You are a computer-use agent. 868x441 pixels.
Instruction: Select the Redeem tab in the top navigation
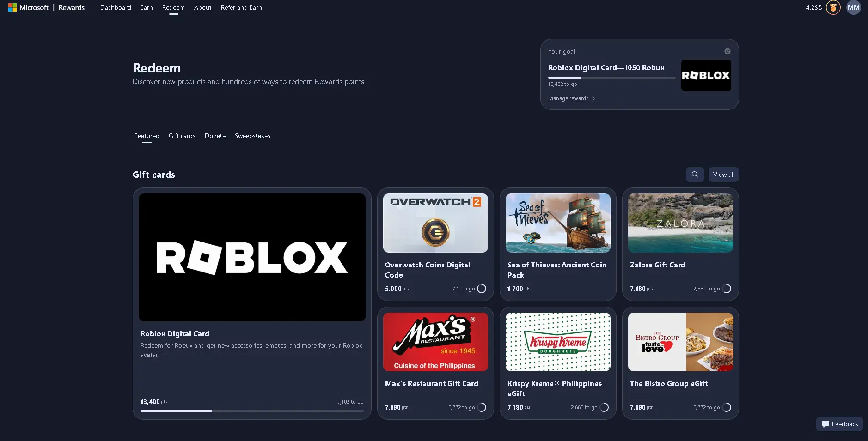(173, 7)
